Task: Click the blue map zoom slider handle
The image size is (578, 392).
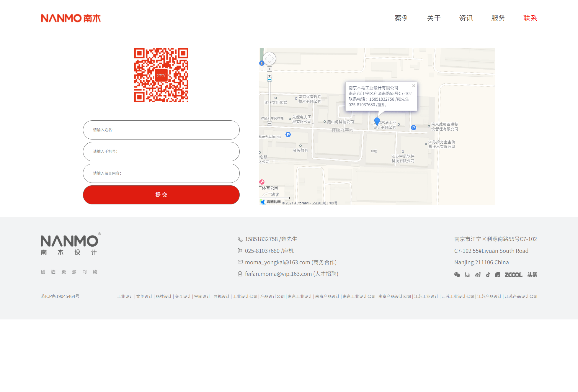Action: [x=270, y=80]
